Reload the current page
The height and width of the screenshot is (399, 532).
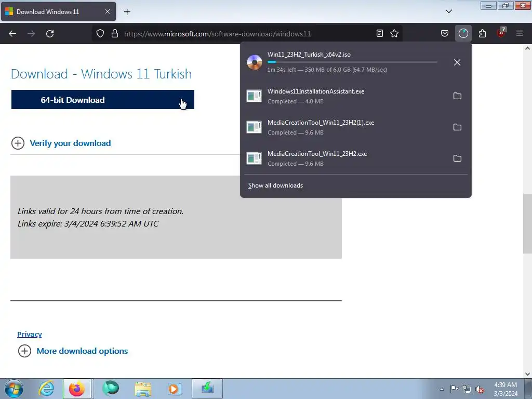coord(50,34)
